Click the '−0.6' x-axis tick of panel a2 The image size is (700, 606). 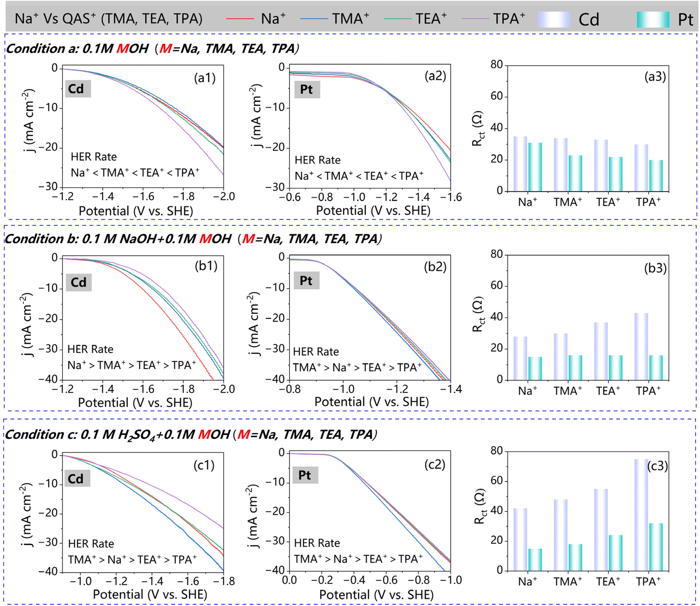coord(289,197)
